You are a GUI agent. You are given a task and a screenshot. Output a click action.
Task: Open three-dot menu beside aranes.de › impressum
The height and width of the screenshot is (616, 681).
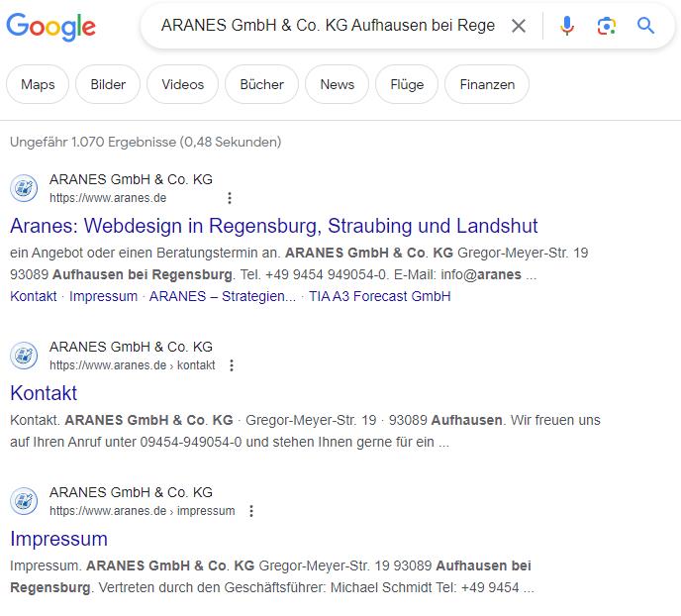pyautogui.click(x=251, y=511)
